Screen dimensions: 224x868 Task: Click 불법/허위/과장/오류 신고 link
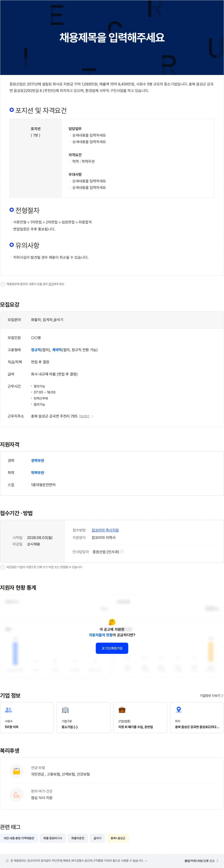click(199, 861)
